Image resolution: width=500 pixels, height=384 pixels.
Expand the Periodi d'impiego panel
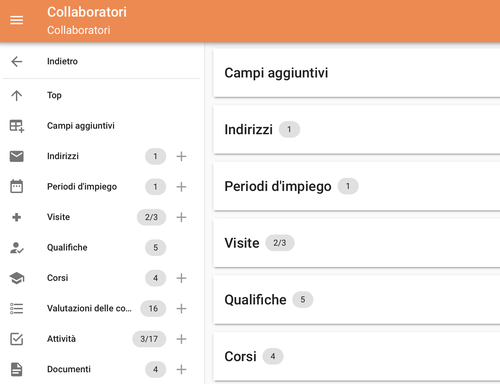(357, 186)
